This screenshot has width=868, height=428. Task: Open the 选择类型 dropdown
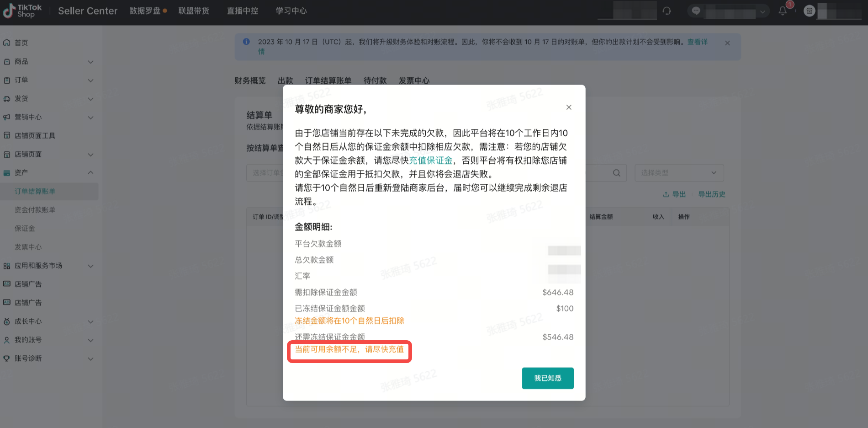point(679,173)
